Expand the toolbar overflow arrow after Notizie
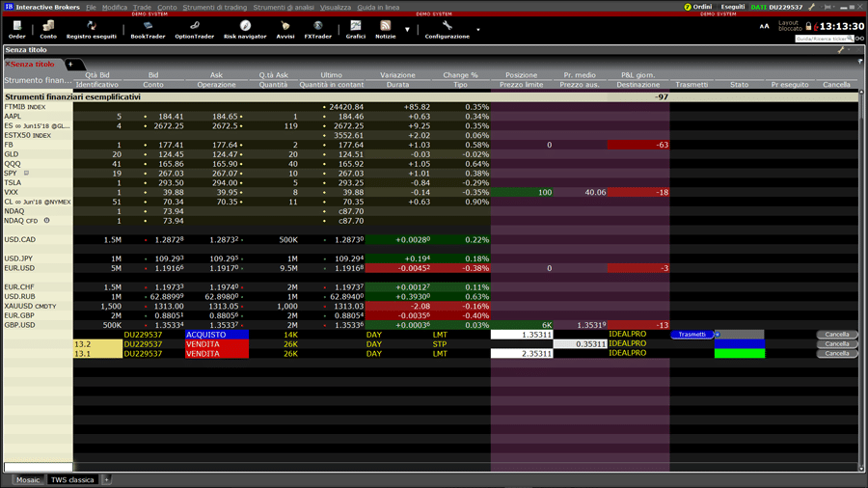Viewport: 868px width, 488px height. point(407,29)
